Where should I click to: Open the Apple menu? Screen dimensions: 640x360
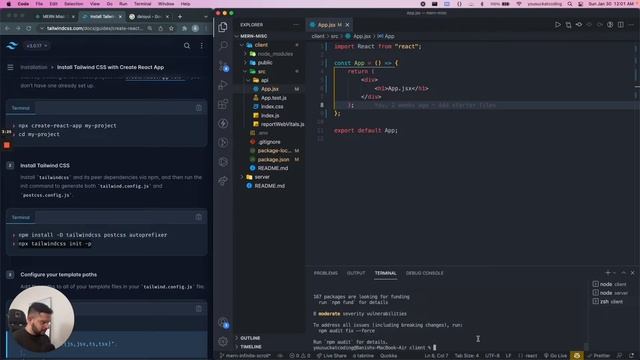click(x=8, y=4)
